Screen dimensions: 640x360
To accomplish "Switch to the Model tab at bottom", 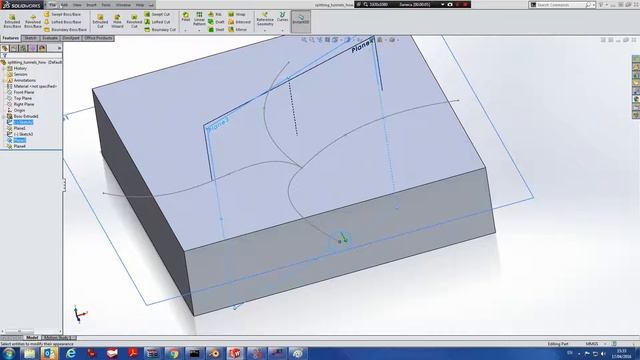I will point(32,338).
